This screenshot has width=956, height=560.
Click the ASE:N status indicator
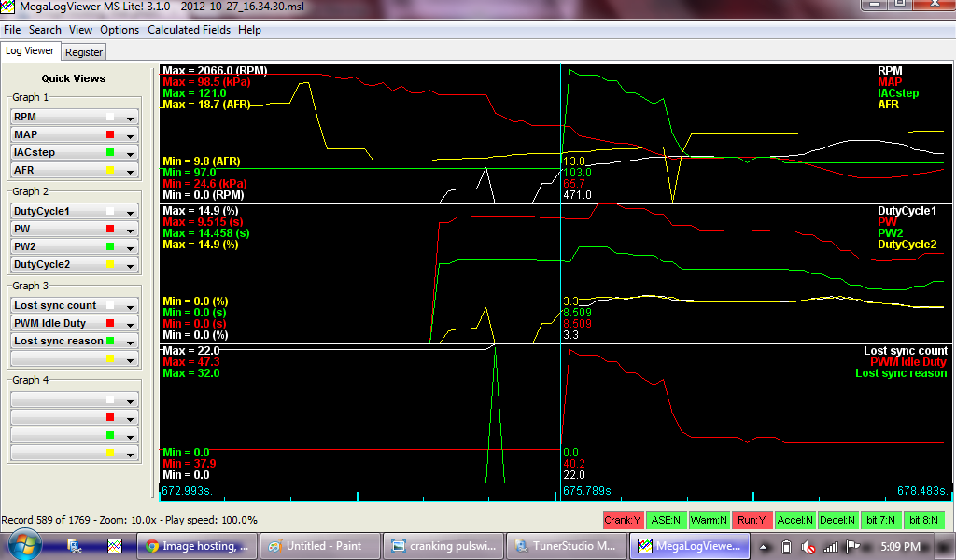[666, 520]
